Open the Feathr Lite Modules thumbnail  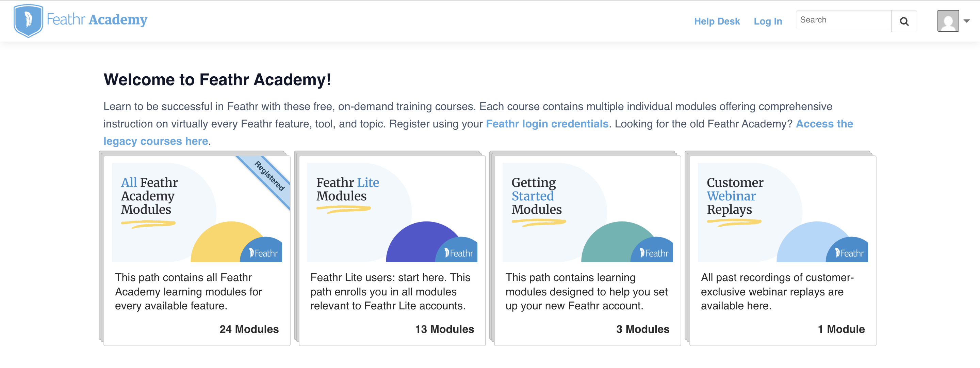pos(392,212)
